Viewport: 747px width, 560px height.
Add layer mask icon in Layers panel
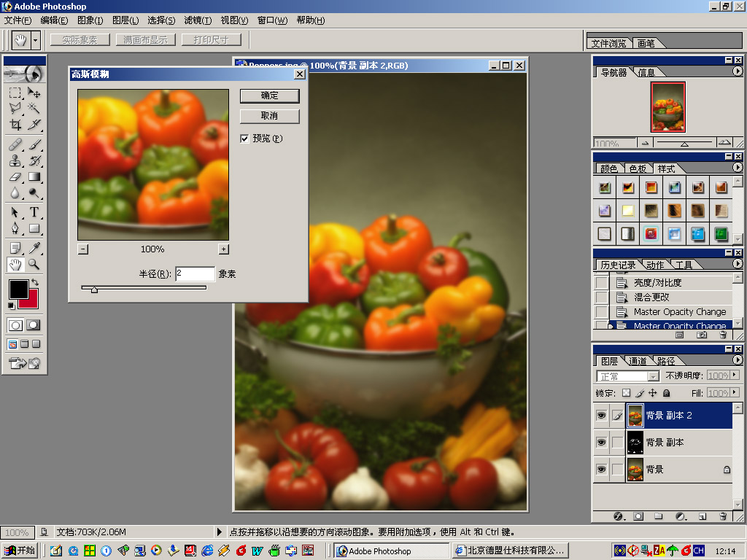[x=638, y=516]
